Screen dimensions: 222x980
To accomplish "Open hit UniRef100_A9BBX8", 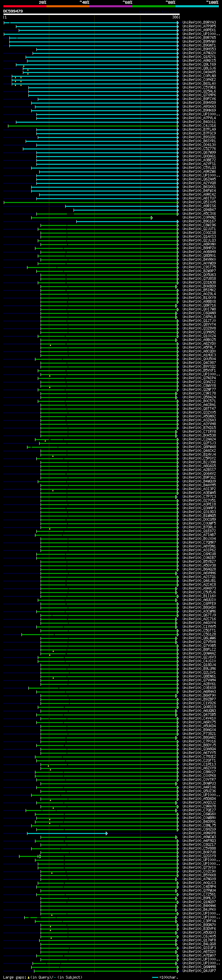I will [199, 302].
